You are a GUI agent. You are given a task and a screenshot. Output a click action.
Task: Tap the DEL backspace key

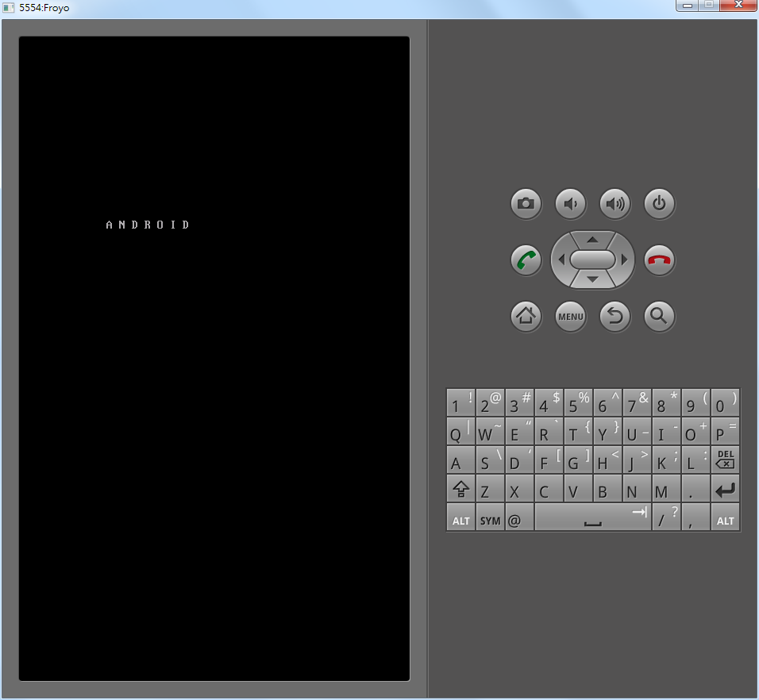725,460
